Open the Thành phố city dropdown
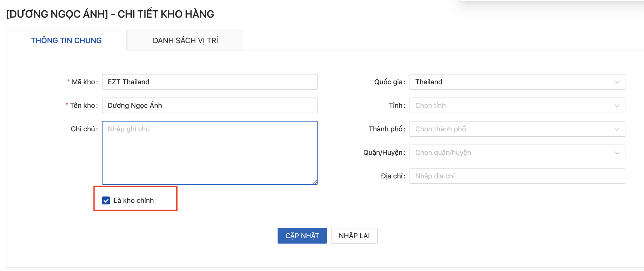This screenshot has width=644, height=271. (x=514, y=129)
